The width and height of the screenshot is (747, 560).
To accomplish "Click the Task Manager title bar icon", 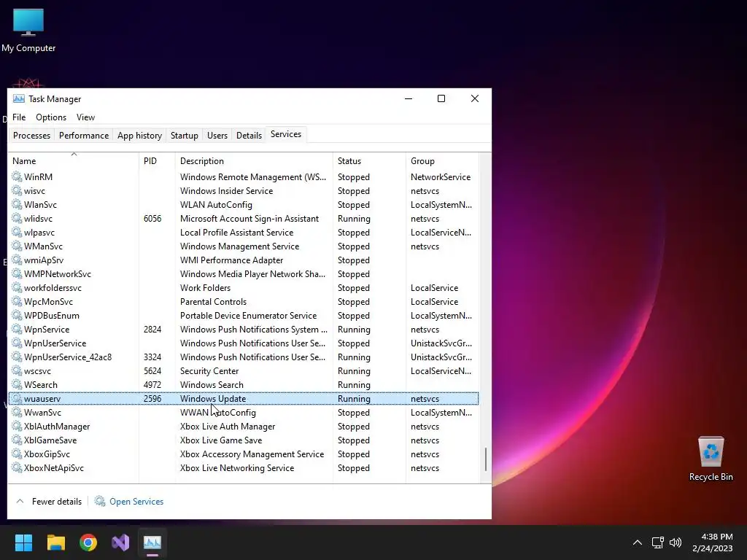I will tap(18, 98).
